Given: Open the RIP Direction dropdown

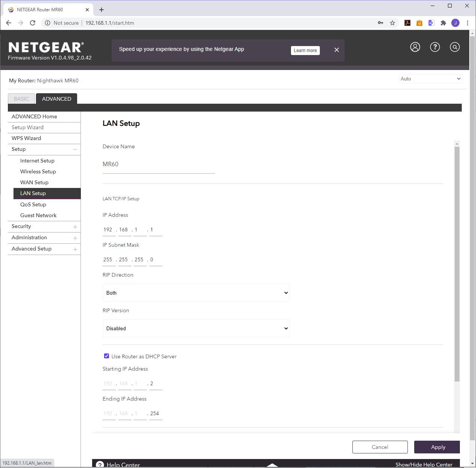Looking at the screenshot, I should point(196,293).
